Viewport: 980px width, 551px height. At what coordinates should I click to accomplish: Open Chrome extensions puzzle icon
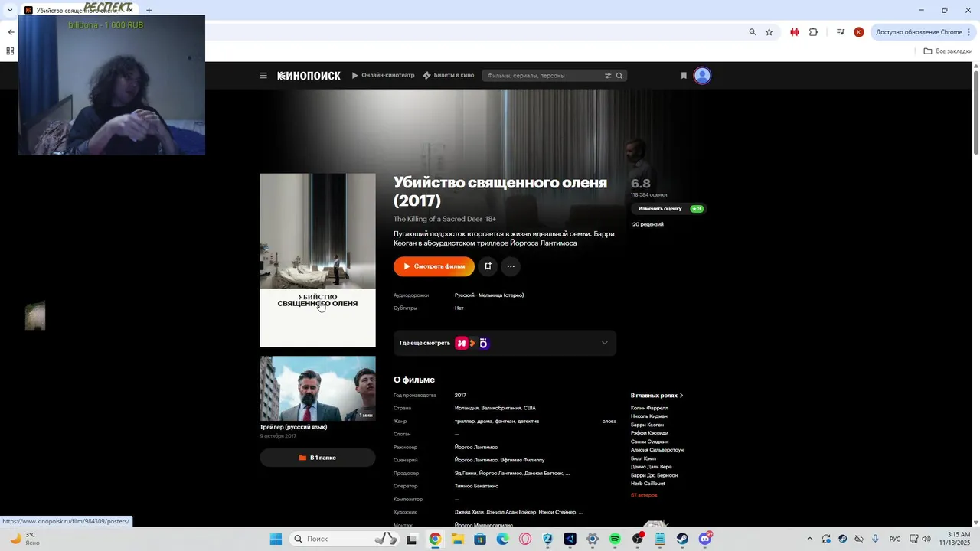click(813, 32)
